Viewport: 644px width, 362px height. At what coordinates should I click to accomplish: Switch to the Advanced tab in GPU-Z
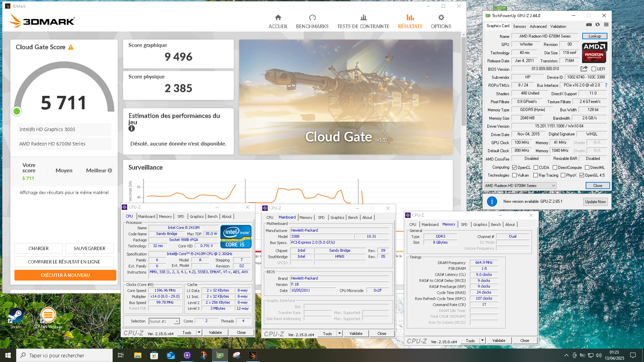tap(538, 26)
